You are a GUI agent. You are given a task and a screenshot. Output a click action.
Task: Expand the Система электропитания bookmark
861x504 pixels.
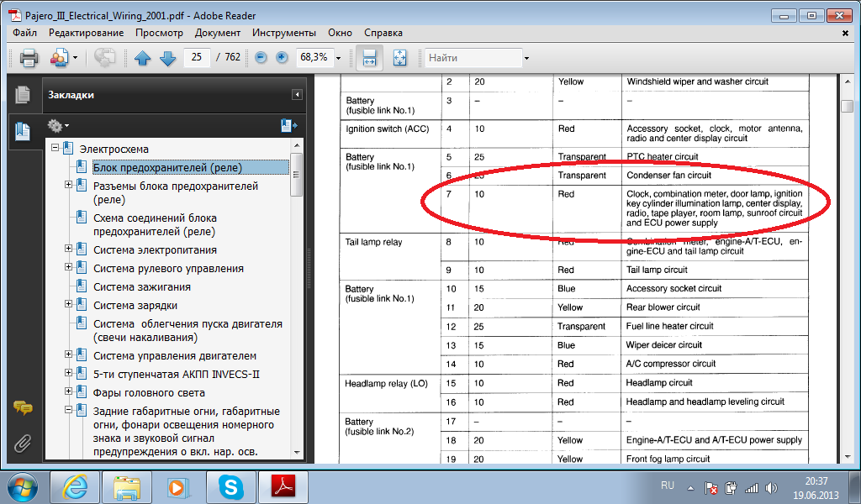69,249
